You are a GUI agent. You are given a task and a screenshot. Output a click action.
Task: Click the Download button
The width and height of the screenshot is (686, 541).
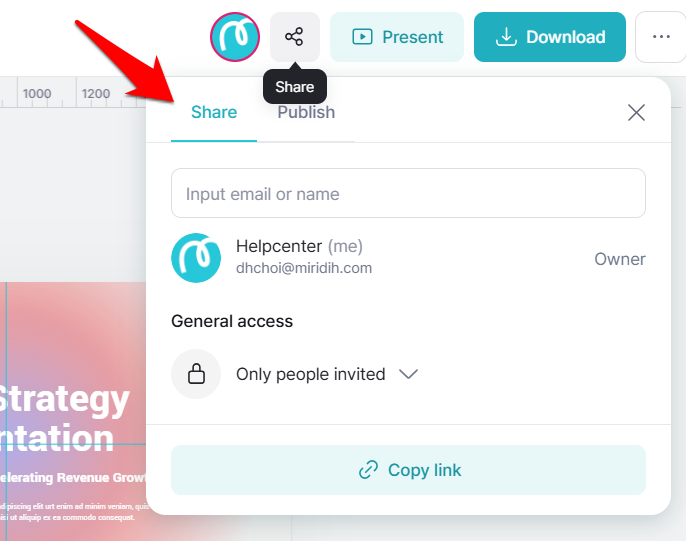click(x=550, y=37)
